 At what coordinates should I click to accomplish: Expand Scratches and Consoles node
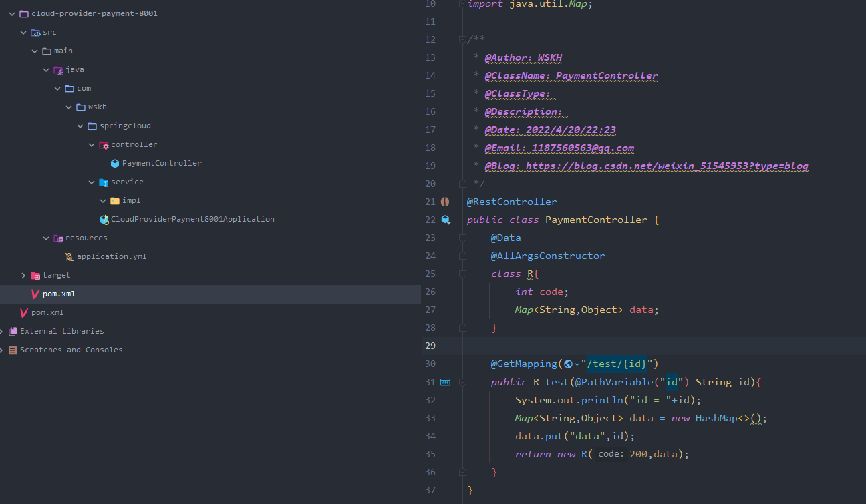click(2, 350)
